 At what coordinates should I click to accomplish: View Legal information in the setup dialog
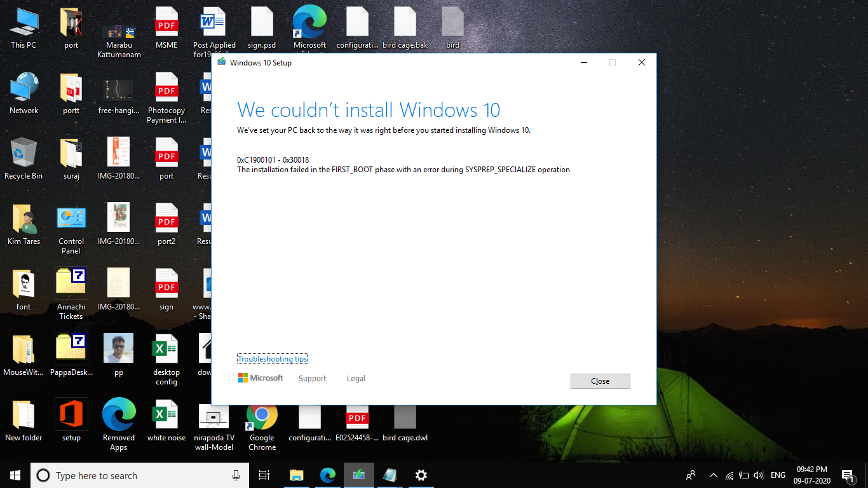click(x=355, y=378)
